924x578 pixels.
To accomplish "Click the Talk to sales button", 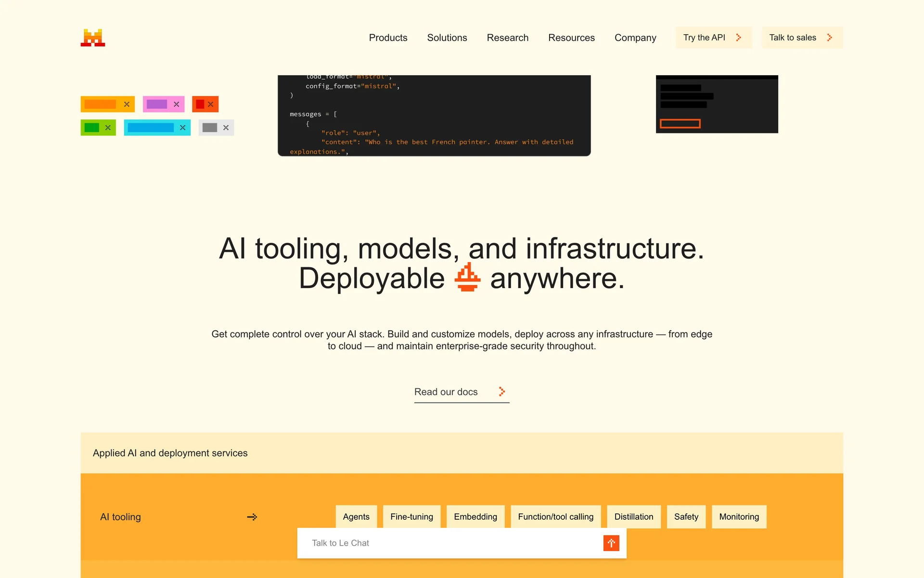I will click(802, 38).
